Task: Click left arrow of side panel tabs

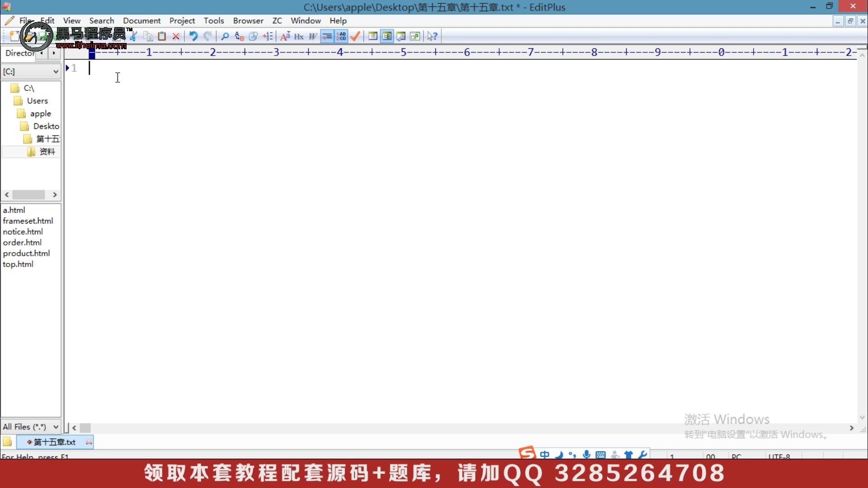Action: pyautogui.click(x=42, y=53)
